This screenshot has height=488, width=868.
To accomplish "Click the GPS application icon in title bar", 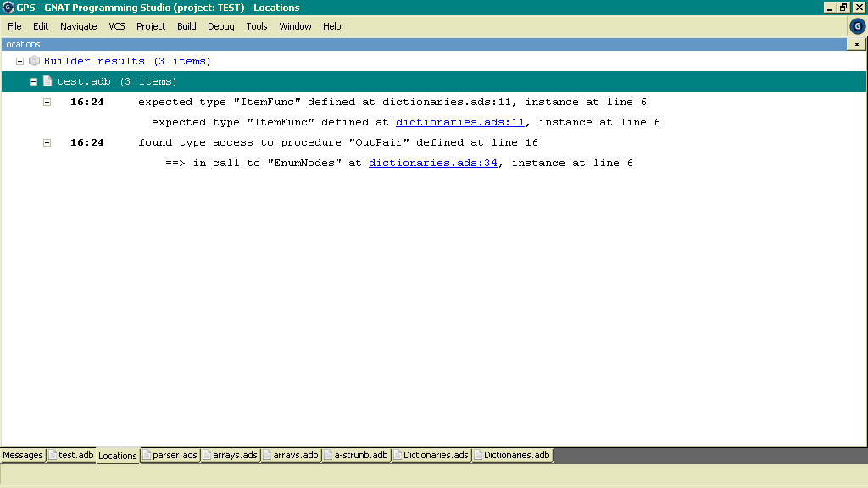I will click(8, 8).
